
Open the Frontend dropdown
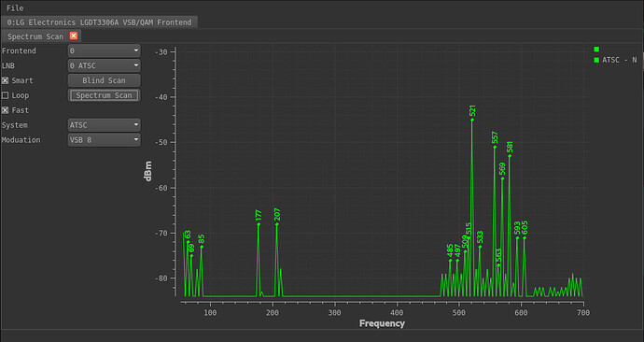104,50
